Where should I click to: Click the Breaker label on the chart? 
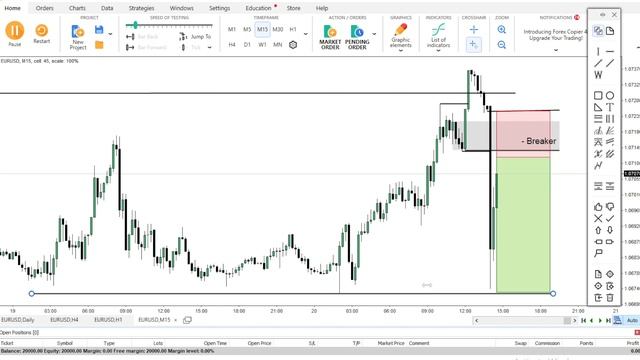pyautogui.click(x=539, y=141)
